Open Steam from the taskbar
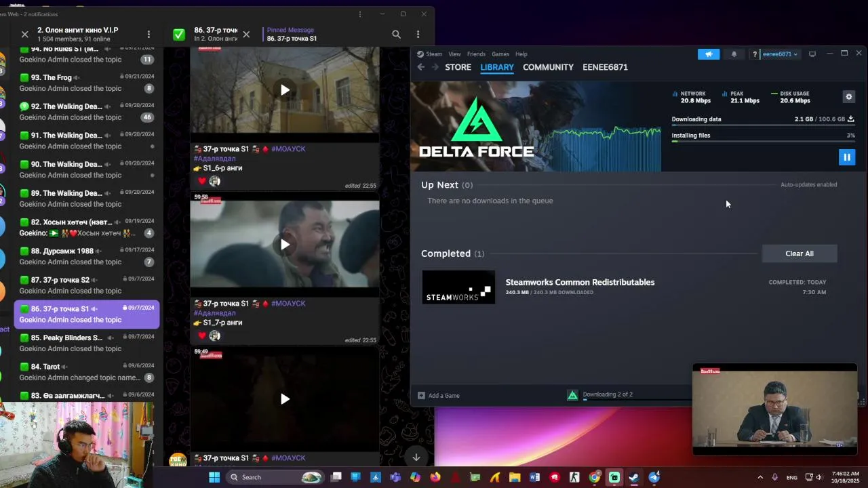 (x=634, y=477)
